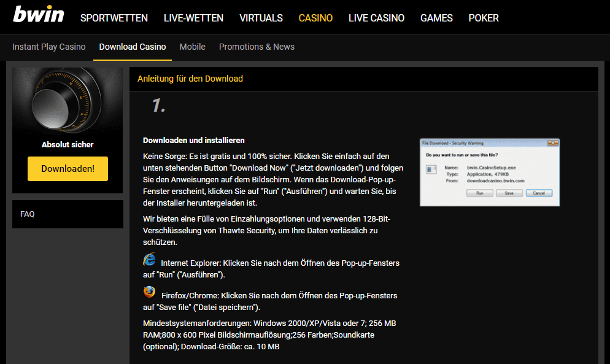Screen dimensions: 610x364
Task: Click the yellow Downloaden! button
Action: click(x=68, y=169)
